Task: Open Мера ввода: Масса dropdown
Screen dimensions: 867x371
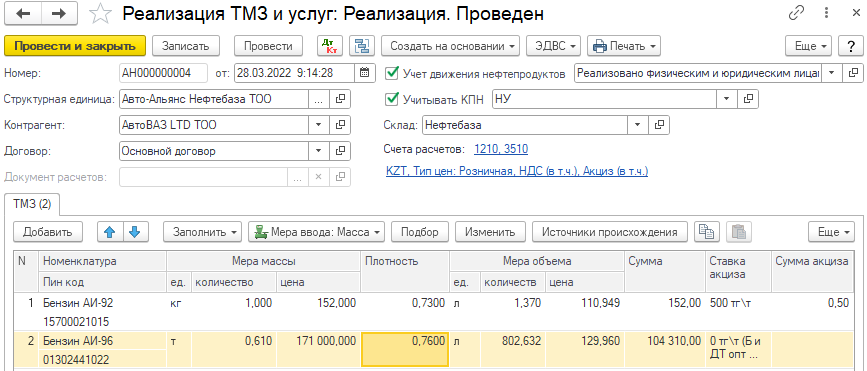Action: (x=317, y=232)
